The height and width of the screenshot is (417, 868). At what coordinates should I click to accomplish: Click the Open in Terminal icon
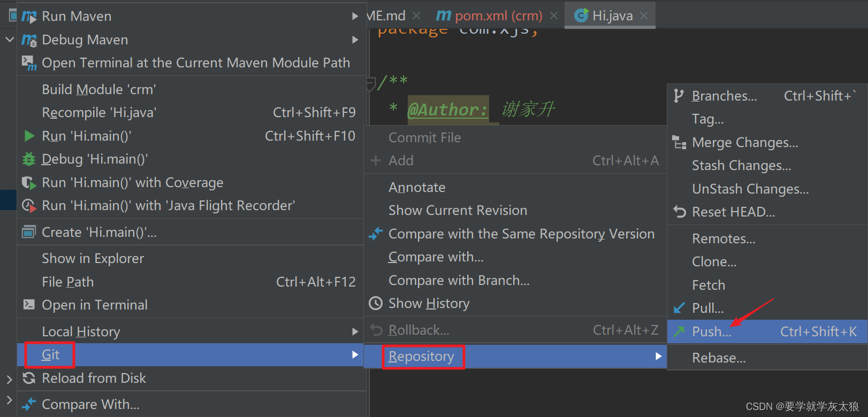(x=29, y=305)
